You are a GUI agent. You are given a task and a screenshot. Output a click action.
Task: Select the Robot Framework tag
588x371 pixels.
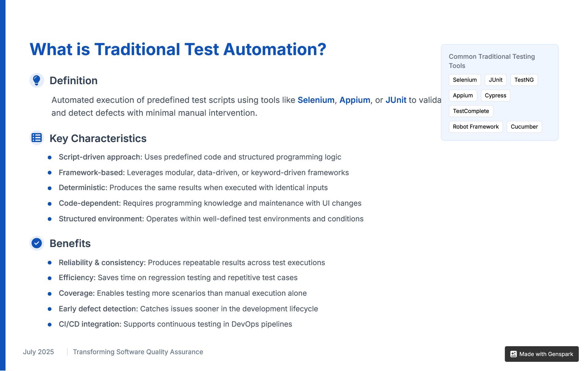[x=476, y=127]
